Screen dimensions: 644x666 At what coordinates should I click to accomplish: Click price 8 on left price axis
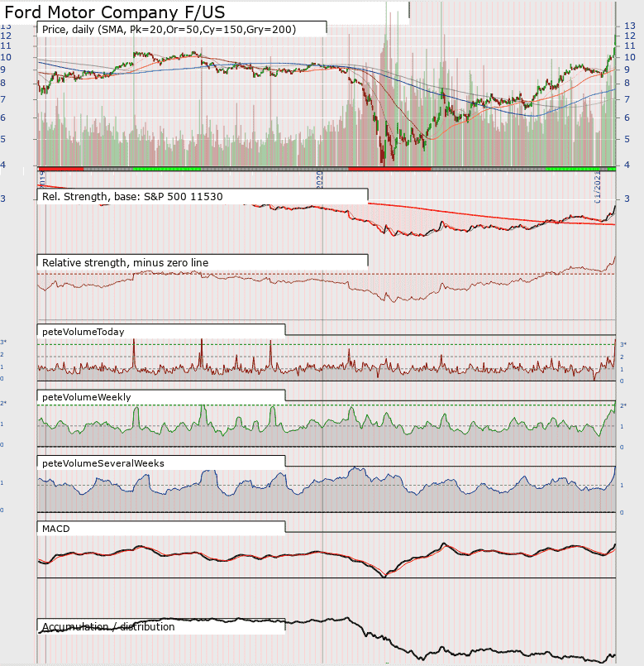coord(3,83)
